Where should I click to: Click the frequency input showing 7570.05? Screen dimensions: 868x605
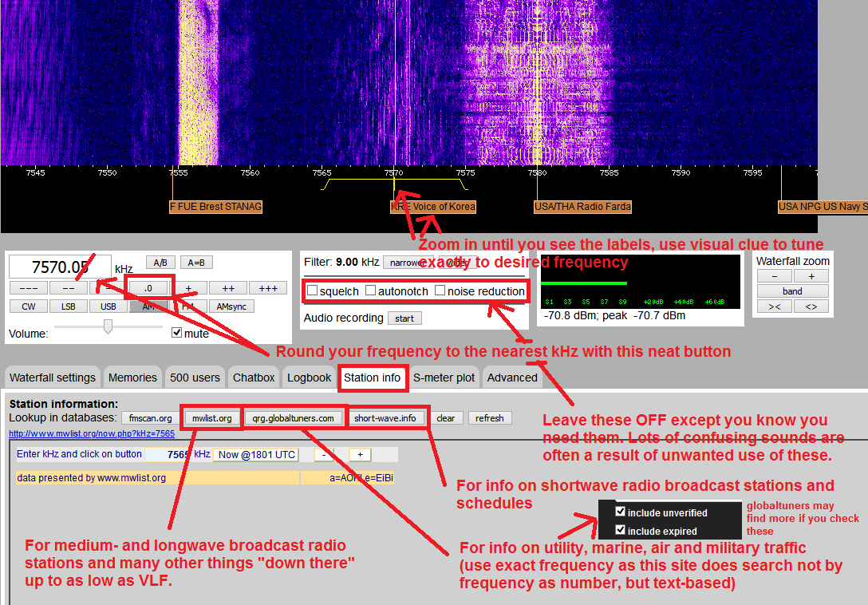point(60,267)
